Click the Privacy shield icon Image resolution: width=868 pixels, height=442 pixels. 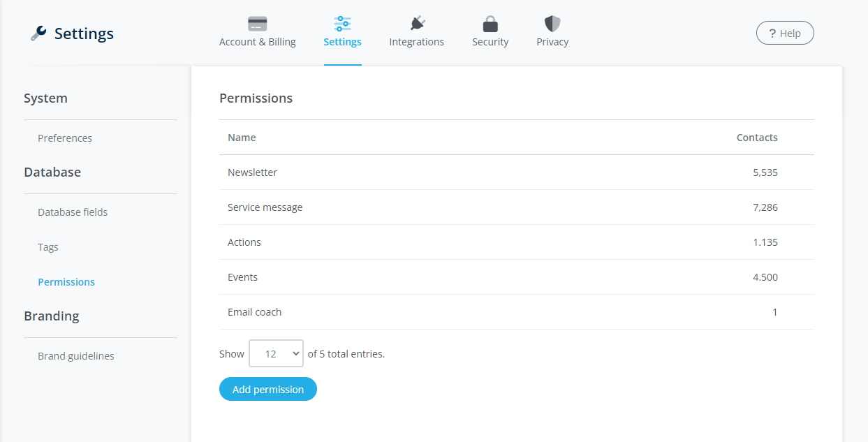552,24
